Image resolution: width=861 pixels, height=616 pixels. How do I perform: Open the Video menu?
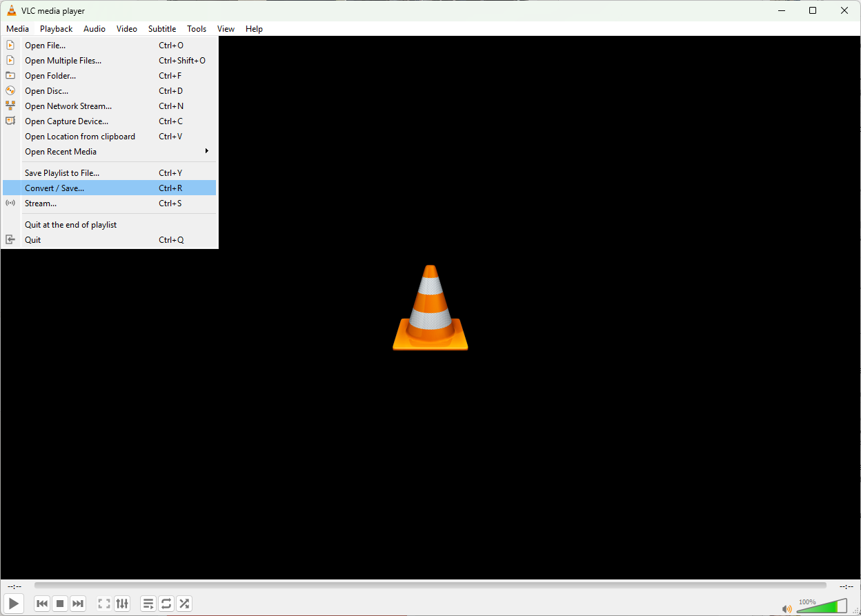click(x=127, y=29)
